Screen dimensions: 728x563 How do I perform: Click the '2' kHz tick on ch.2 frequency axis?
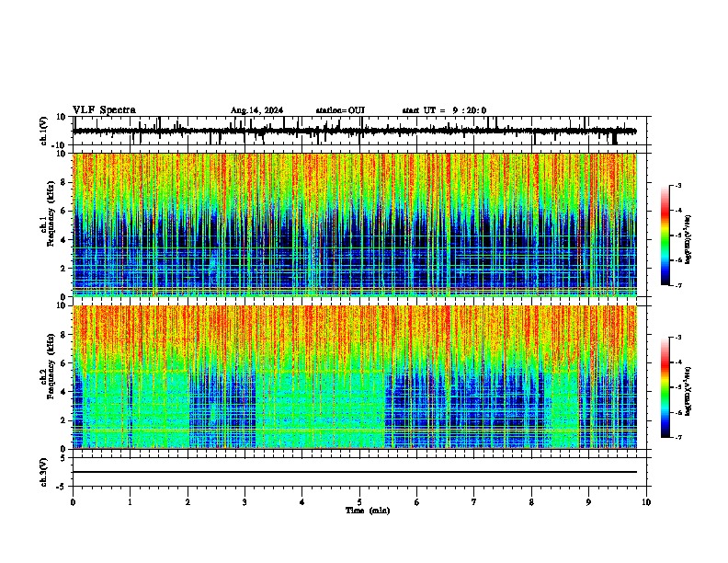click(x=64, y=420)
